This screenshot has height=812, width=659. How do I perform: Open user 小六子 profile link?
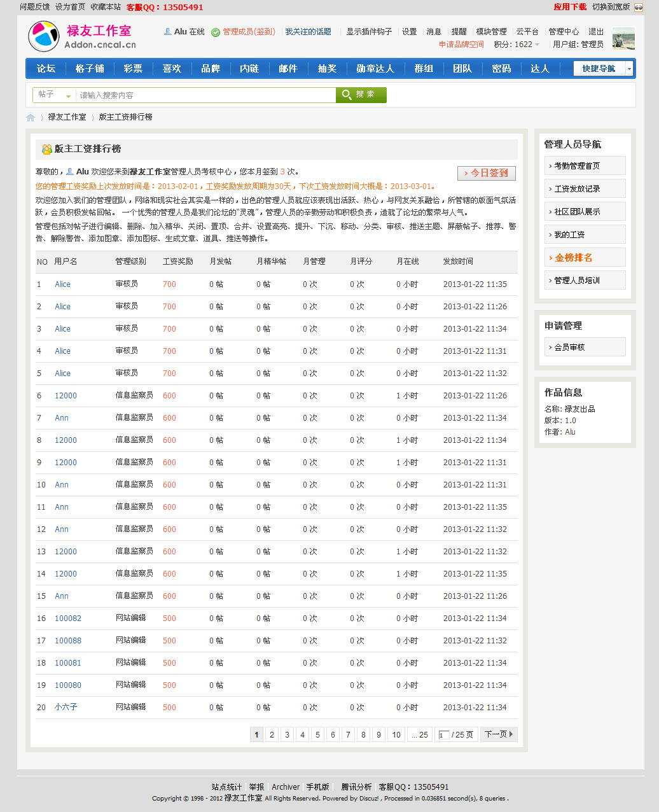click(66, 707)
